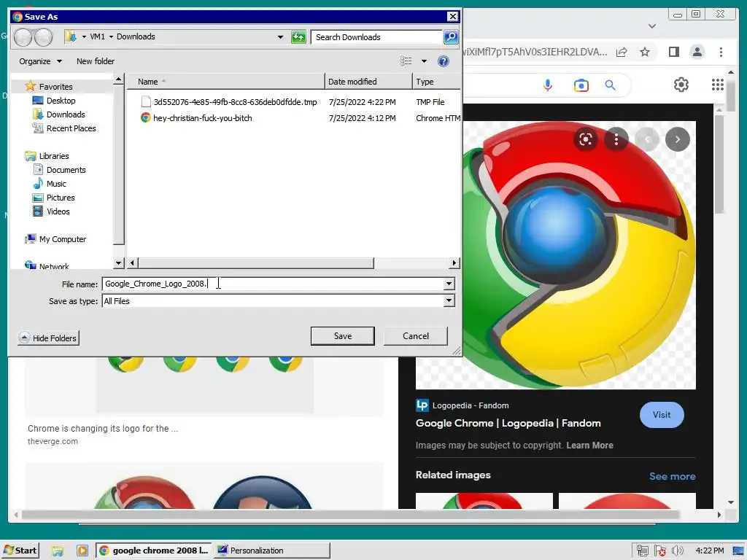Image resolution: width=747 pixels, height=560 pixels.
Task: Click the large Chrome 2008 logo image
Action: click(578, 254)
